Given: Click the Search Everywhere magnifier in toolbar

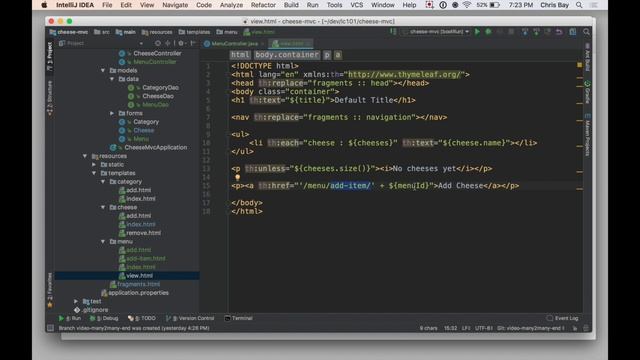Looking at the screenshot, I should pyautogui.click(x=587, y=32).
